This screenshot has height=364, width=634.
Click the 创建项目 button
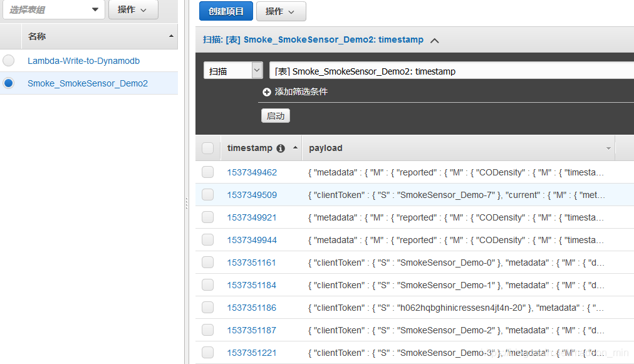click(x=226, y=11)
